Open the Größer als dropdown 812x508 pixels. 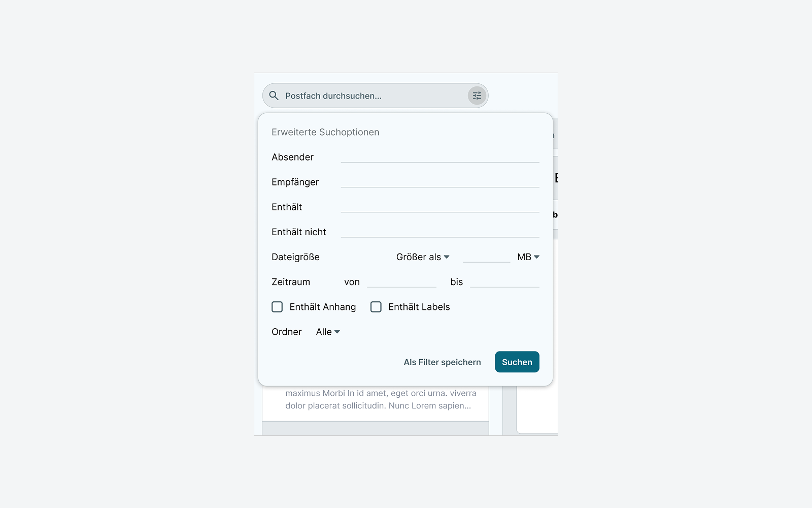pos(423,257)
